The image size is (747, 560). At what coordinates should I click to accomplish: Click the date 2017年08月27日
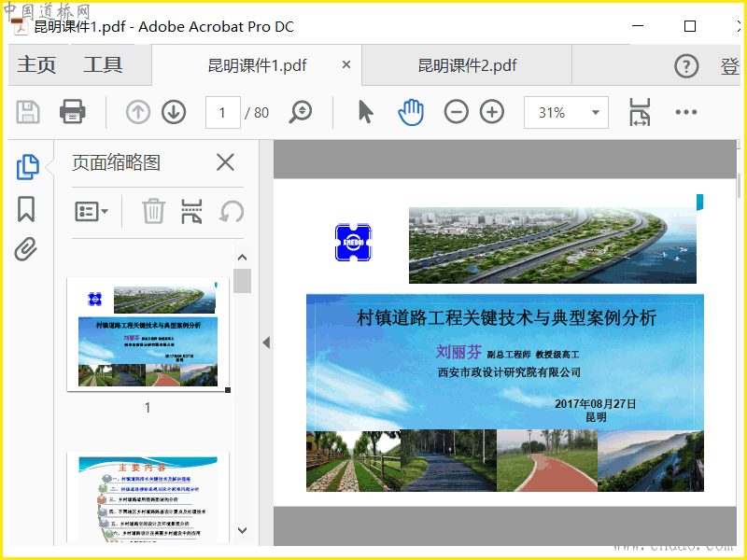point(596,404)
